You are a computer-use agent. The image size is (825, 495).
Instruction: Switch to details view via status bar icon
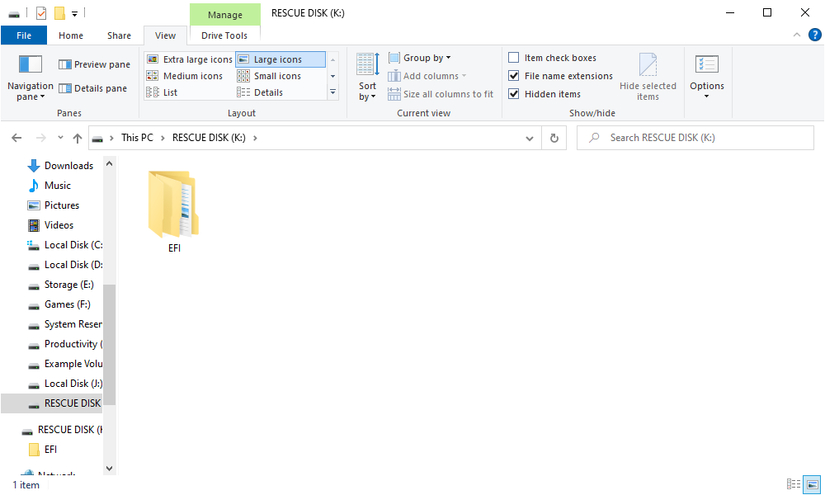pos(793,484)
